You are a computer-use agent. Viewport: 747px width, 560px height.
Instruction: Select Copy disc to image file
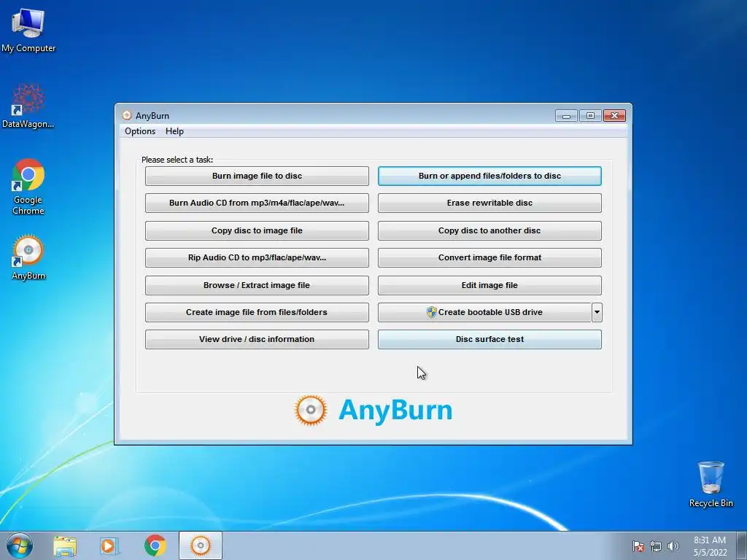coord(257,230)
